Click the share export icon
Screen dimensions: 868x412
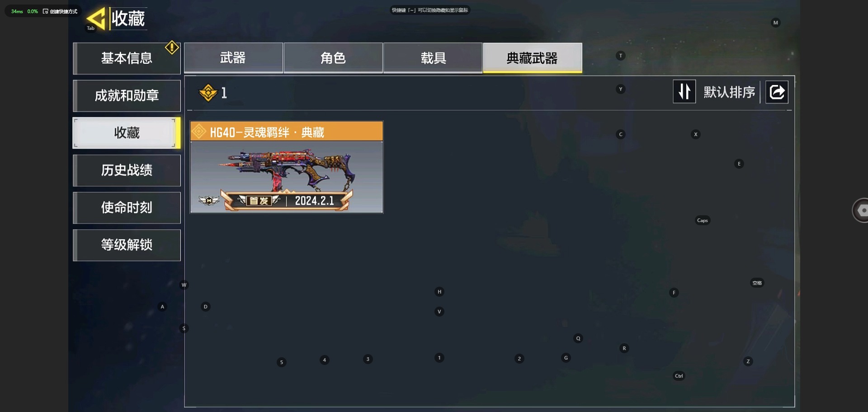(777, 92)
